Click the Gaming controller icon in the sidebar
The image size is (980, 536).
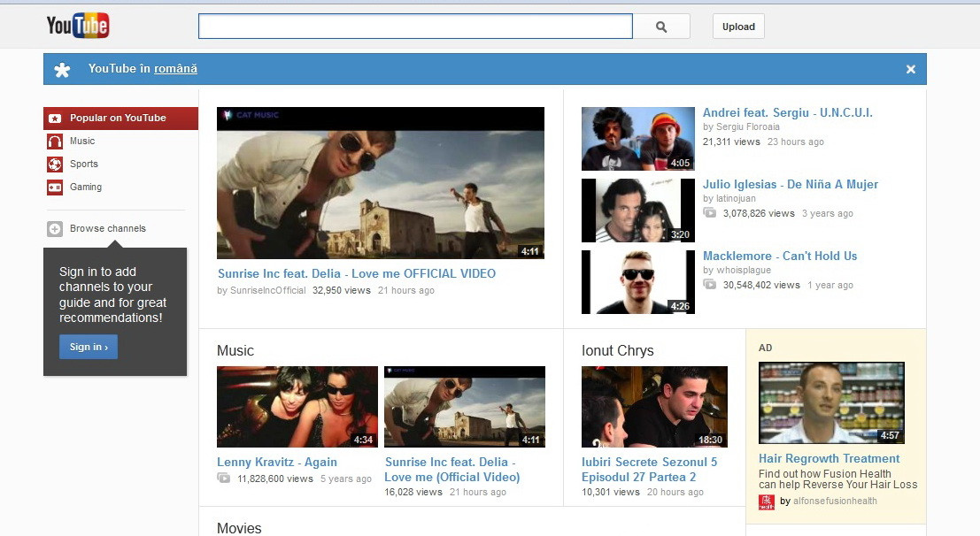55,187
